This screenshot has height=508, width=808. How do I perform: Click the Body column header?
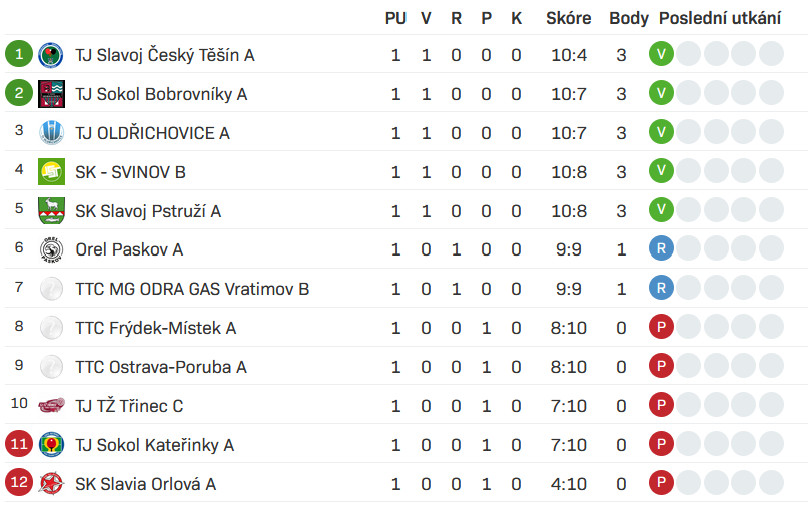[x=629, y=18]
